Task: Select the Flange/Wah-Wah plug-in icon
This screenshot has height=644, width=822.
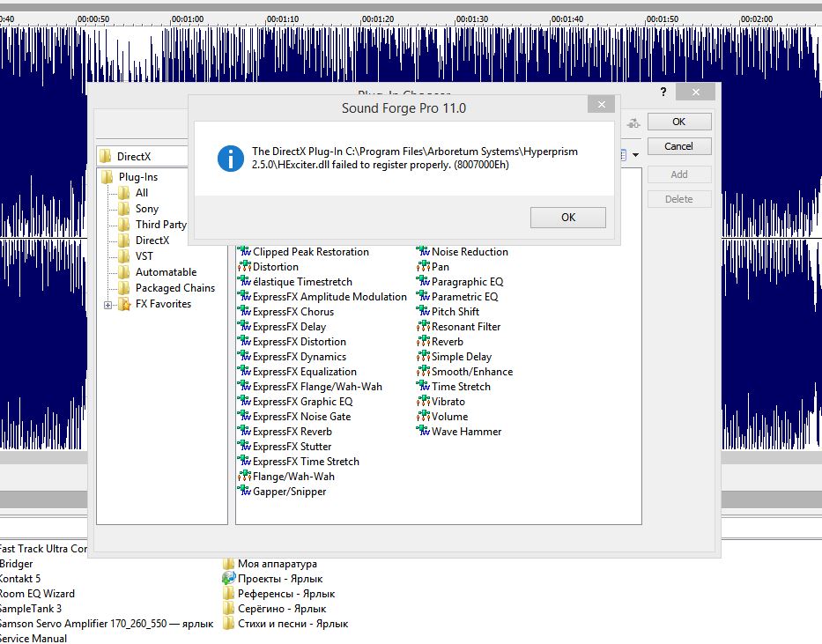Action: coord(244,477)
